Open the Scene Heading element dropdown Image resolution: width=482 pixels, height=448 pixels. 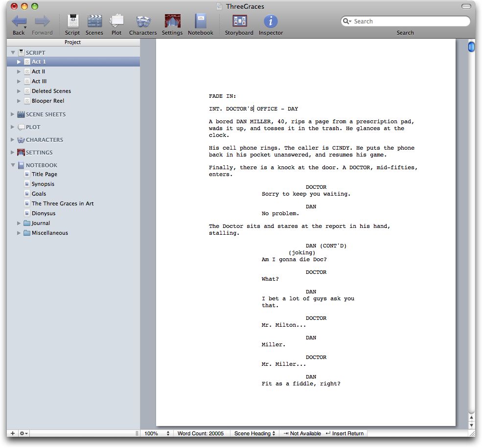click(254, 433)
